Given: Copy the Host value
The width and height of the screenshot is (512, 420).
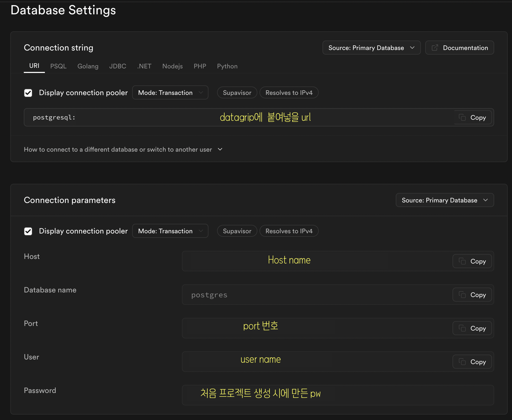Looking at the screenshot, I should tap(472, 261).
